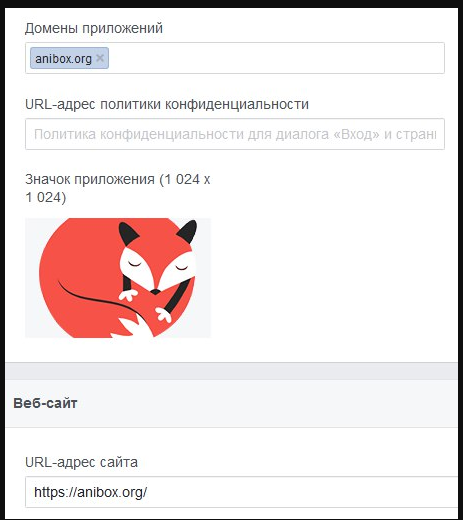Click the fox's closed right eye
Screen dimensions: 463x520
click(182, 268)
